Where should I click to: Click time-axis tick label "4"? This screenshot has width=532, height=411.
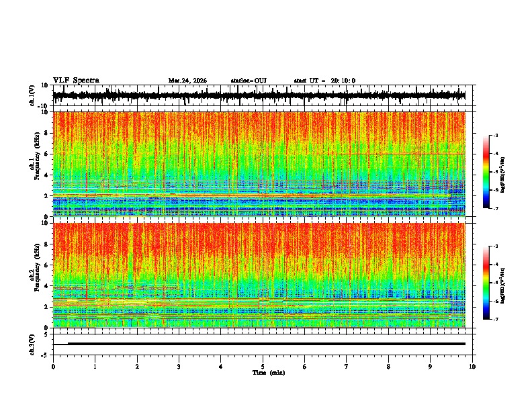pos(220,367)
